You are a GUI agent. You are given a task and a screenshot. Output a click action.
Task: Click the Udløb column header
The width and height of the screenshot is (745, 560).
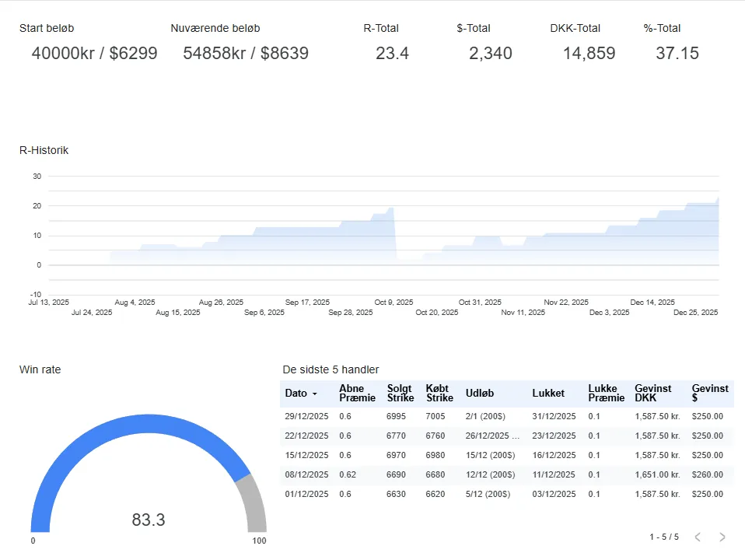click(x=479, y=393)
